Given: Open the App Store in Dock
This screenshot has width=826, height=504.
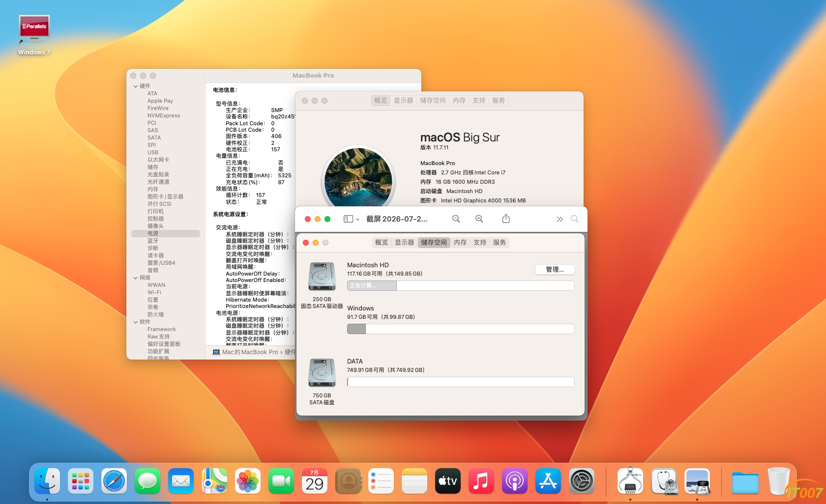Looking at the screenshot, I should (x=548, y=481).
